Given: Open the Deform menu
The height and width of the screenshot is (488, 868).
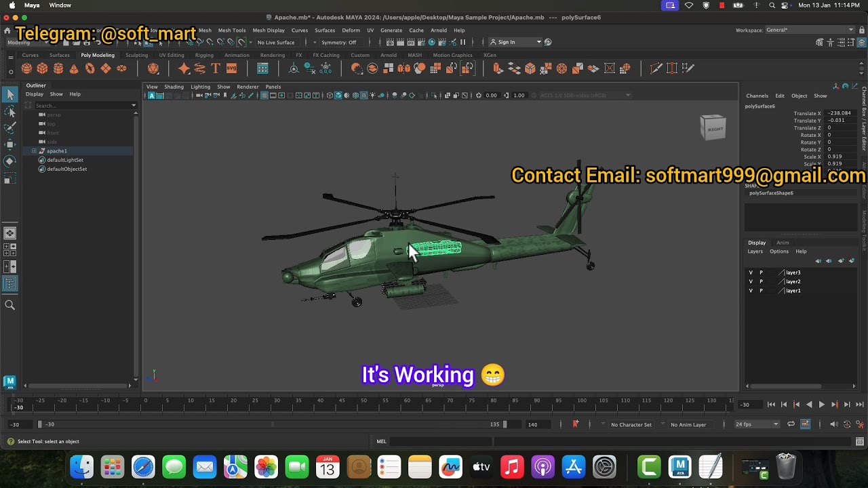Looking at the screenshot, I should click(351, 30).
